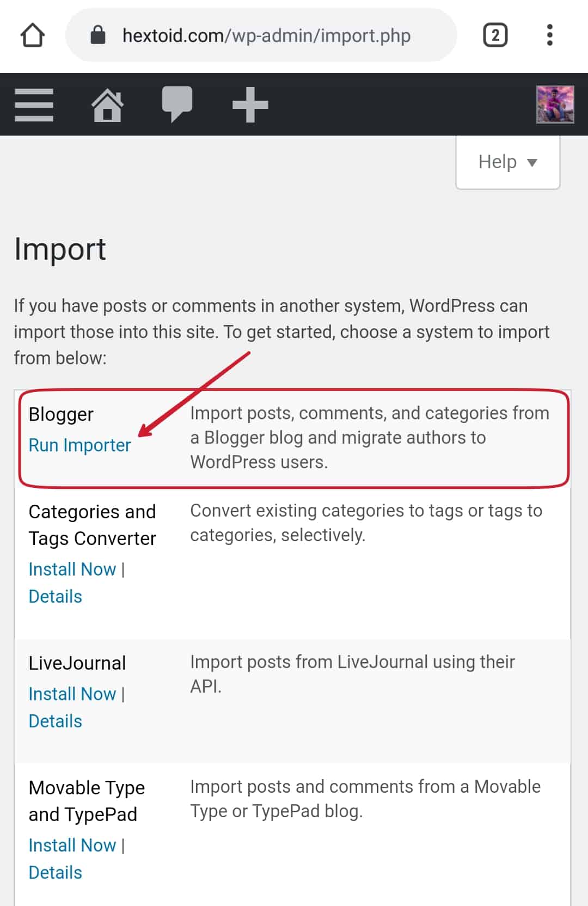Select the Import page heading
588x906 pixels.
click(x=60, y=249)
